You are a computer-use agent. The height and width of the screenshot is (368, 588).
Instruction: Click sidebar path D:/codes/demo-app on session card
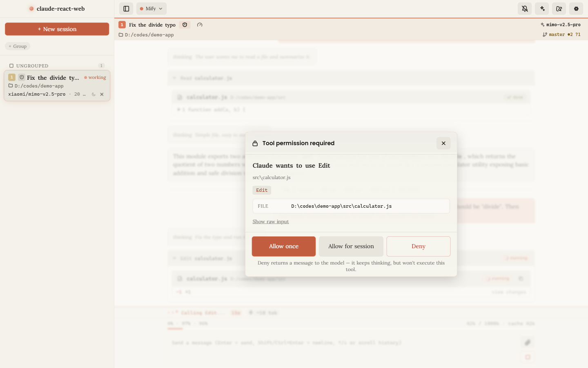39,86
